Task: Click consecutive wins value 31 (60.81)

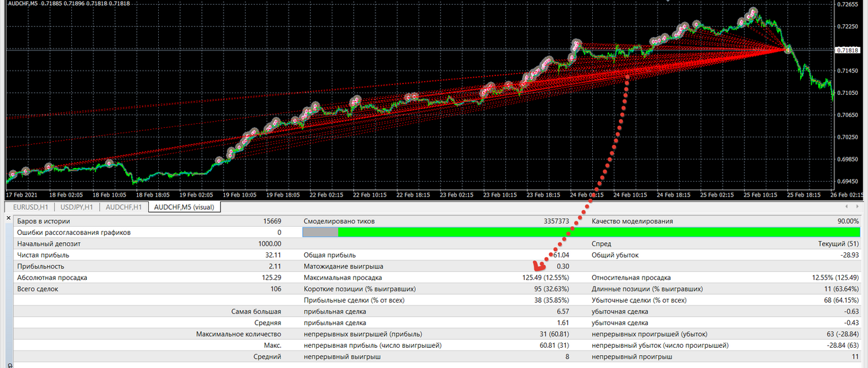Action: pyautogui.click(x=554, y=335)
